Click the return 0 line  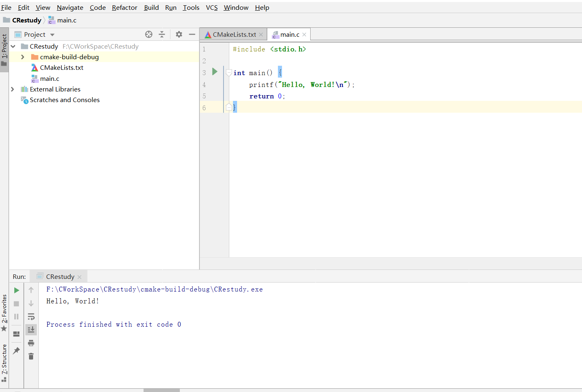pyautogui.click(x=267, y=96)
